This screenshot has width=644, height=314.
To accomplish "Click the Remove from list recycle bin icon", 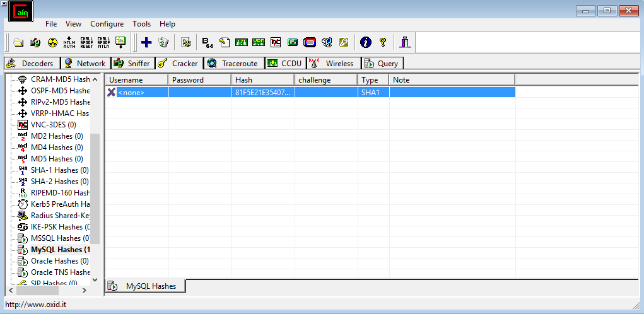I will tap(163, 42).
